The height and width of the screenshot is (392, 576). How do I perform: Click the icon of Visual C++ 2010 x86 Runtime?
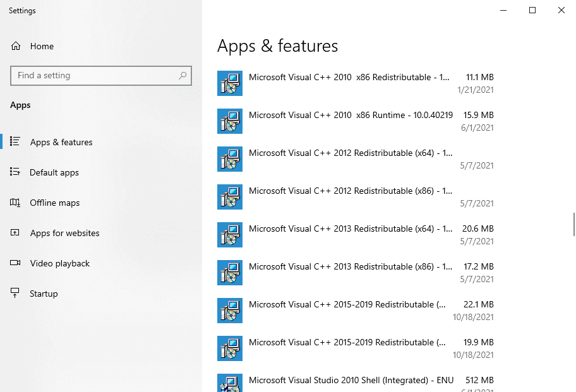230,121
